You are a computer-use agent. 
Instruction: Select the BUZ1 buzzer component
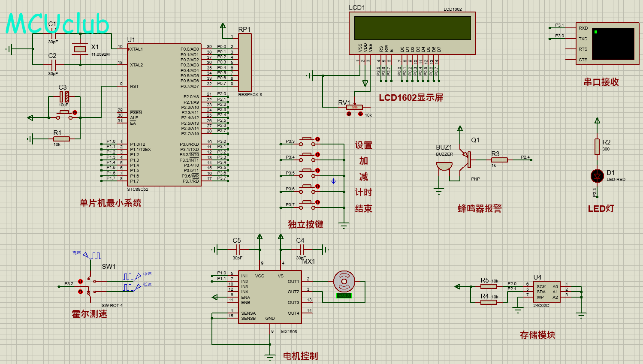444,166
